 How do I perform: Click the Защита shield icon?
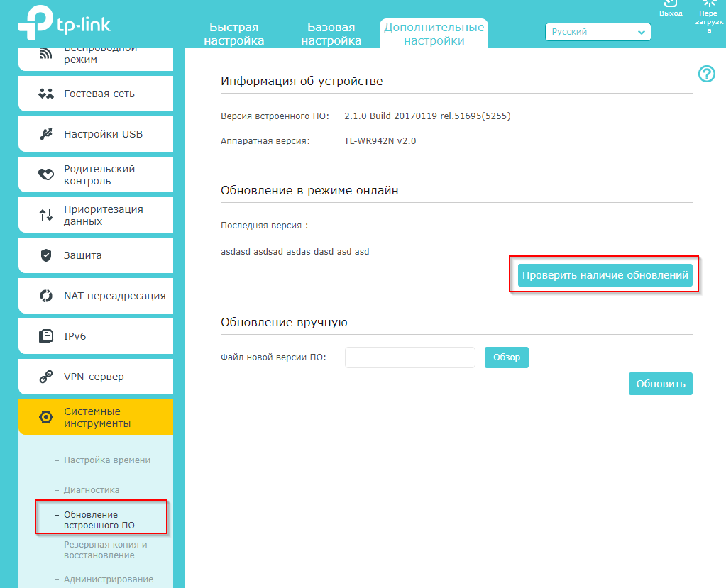coord(46,255)
